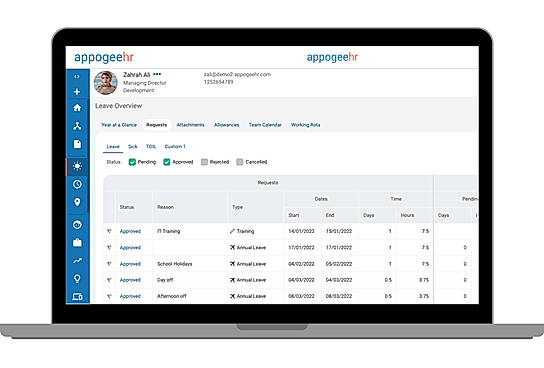Open Approved link for School Holidays
The height and width of the screenshot is (368, 544).
tap(130, 264)
